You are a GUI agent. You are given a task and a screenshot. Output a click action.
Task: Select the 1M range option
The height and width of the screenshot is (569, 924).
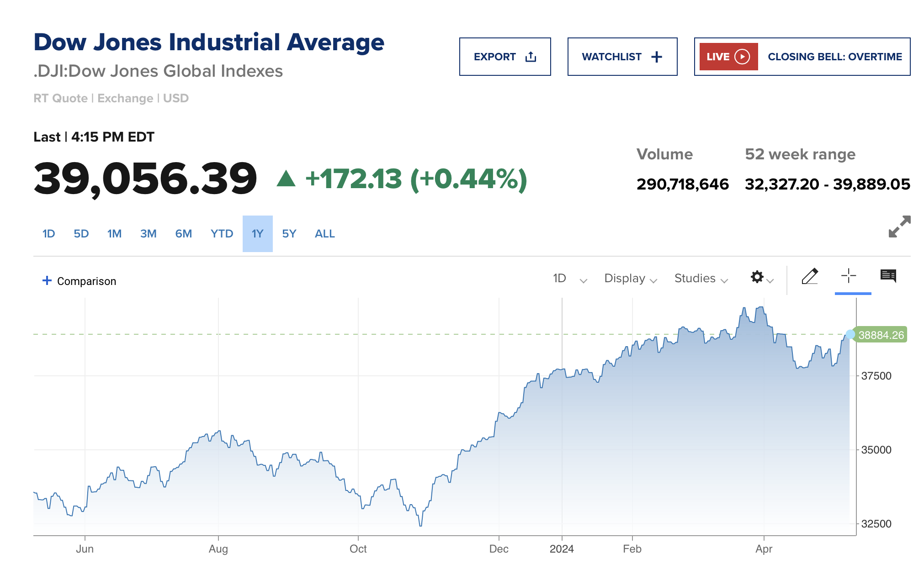coord(114,234)
